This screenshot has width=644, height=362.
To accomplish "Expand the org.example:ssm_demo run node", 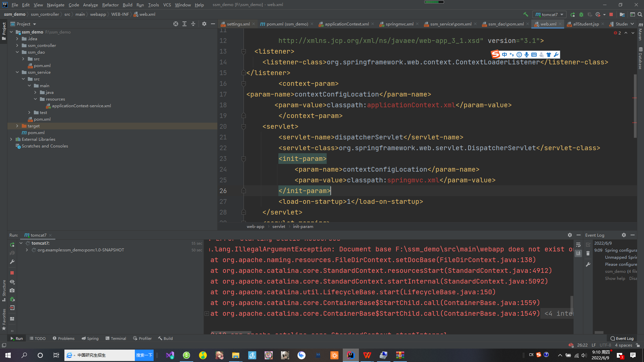I will click(27, 250).
